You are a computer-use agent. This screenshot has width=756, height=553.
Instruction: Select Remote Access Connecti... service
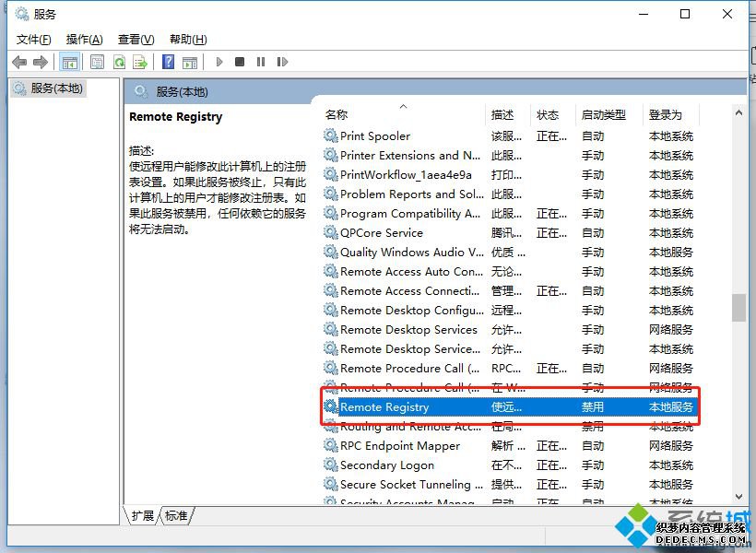510,290
